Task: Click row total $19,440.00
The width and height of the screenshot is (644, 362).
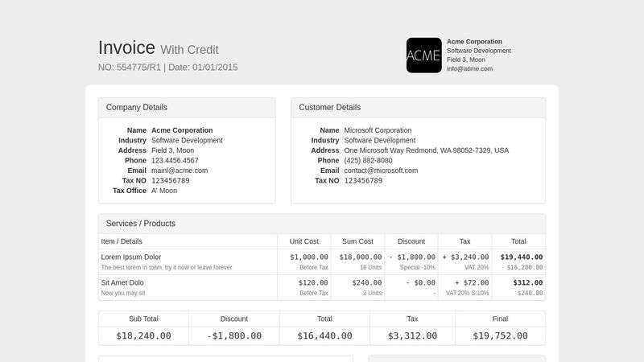Action: 522,257
